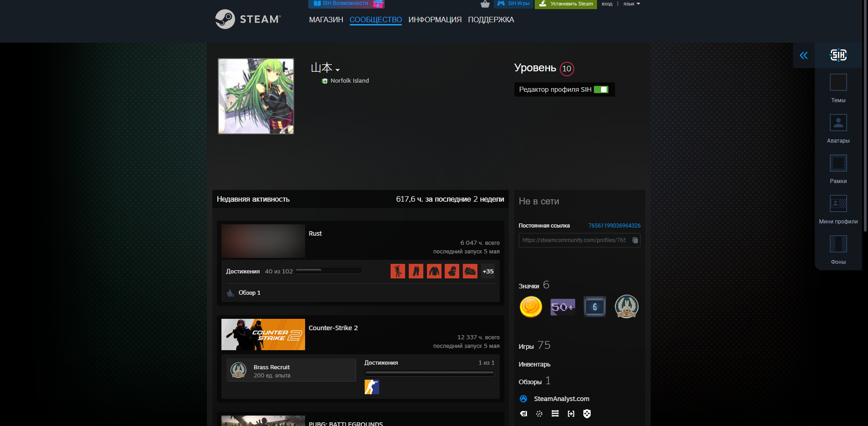The height and width of the screenshot is (426, 868).
Task: Click the profile URL input field
Action: [x=580, y=240]
